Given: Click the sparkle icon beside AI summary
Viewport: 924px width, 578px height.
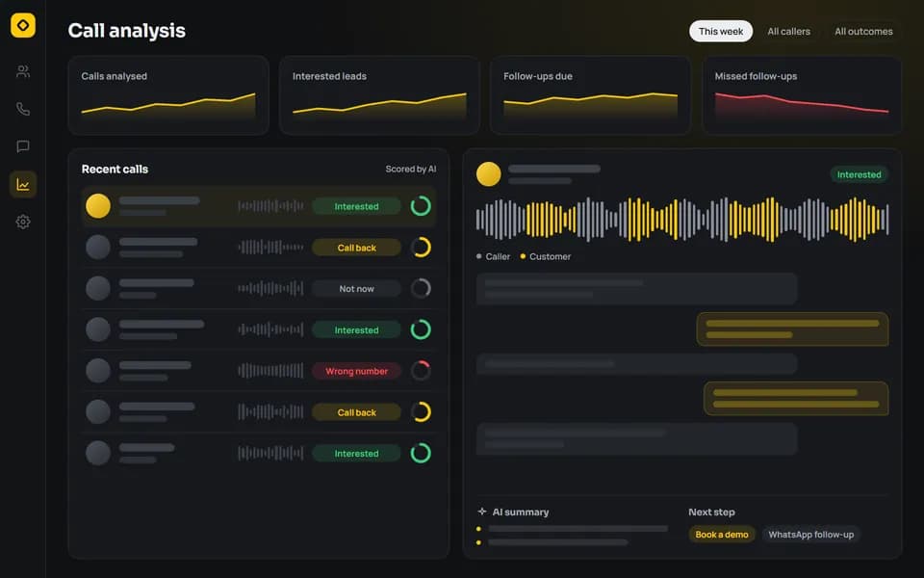Looking at the screenshot, I should [x=482, y=512].
